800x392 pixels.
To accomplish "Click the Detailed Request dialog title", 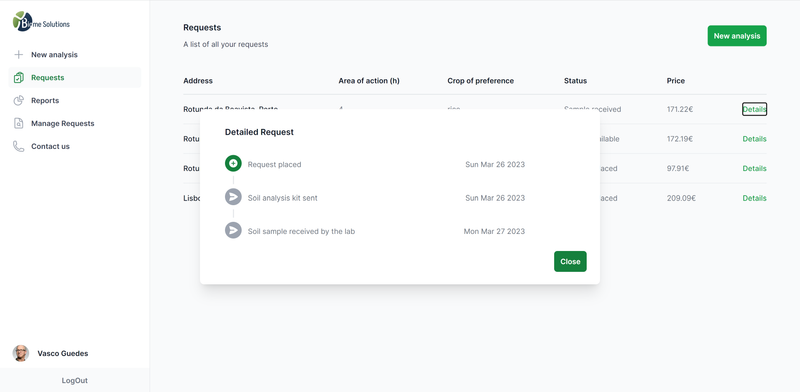I will click(x=259, y=132).
